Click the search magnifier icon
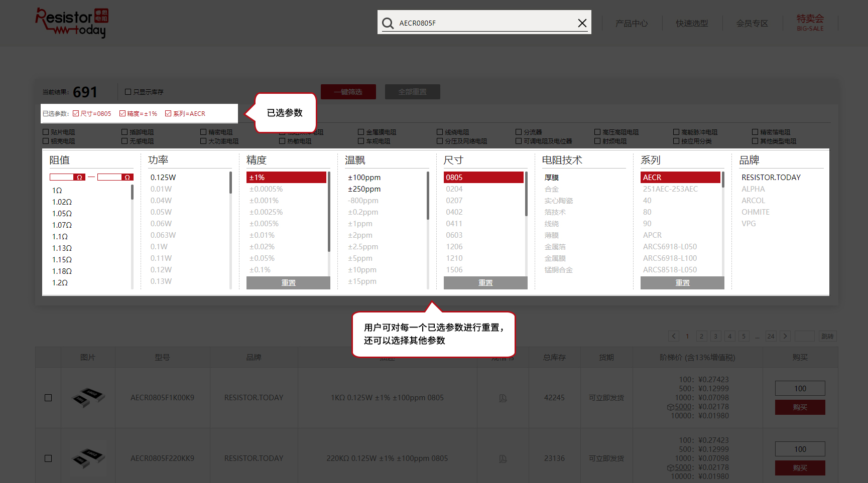This screenshot has width=868, height=483. tap(388, 23)
